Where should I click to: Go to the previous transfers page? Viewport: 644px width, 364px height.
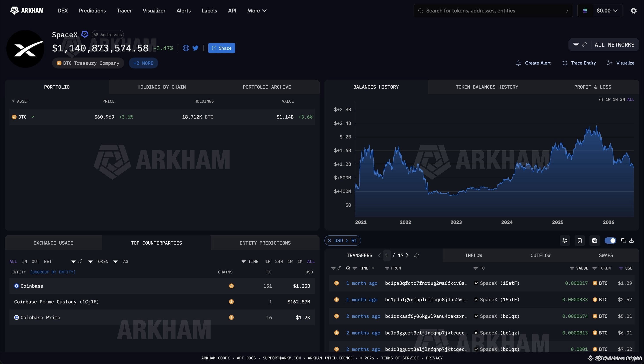click(379, 255)
